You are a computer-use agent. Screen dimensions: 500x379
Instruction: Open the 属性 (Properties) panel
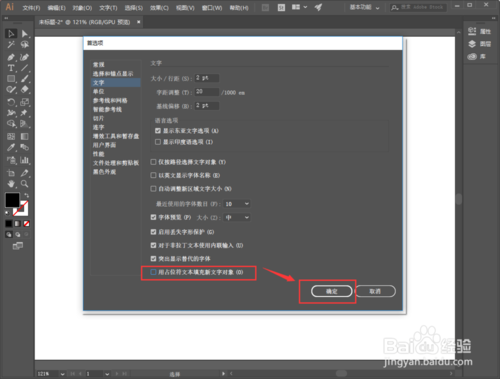pyautogui.click(x=479, y=31)
